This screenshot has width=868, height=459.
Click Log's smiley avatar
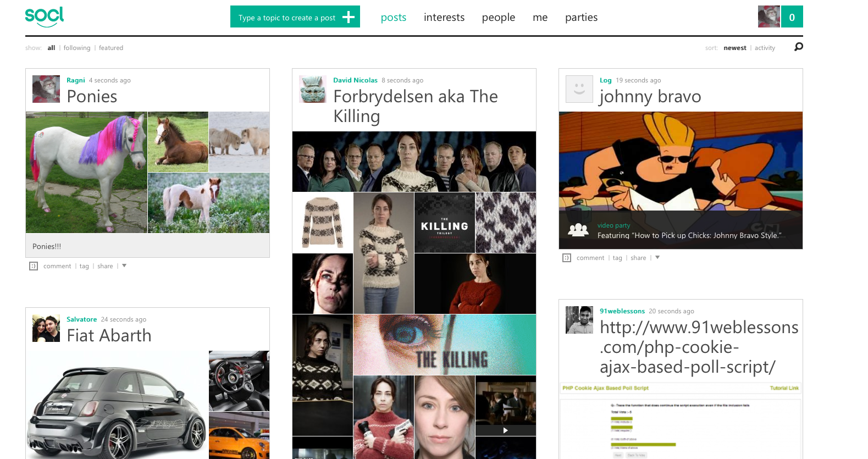click(x=579, y=89)
